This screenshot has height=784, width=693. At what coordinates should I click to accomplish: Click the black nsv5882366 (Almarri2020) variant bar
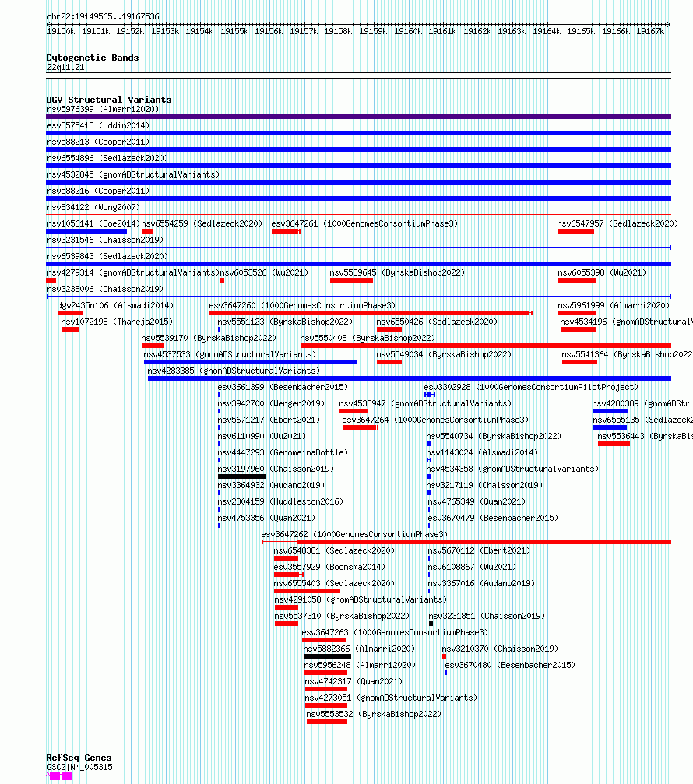point(328,656)
